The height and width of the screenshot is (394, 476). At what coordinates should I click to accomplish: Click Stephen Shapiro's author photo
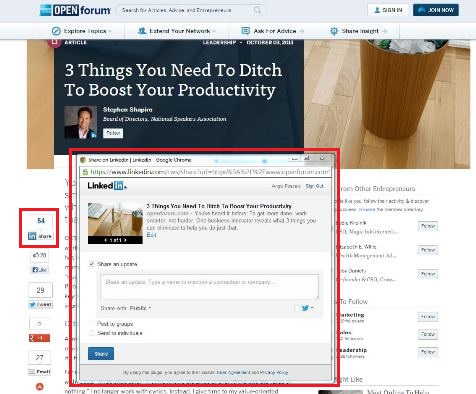coord(81,122)
